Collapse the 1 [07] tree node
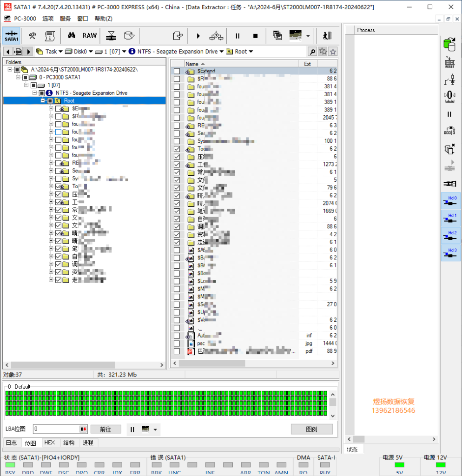The height and width of the screenshot is (476, 462). [26, 85]
